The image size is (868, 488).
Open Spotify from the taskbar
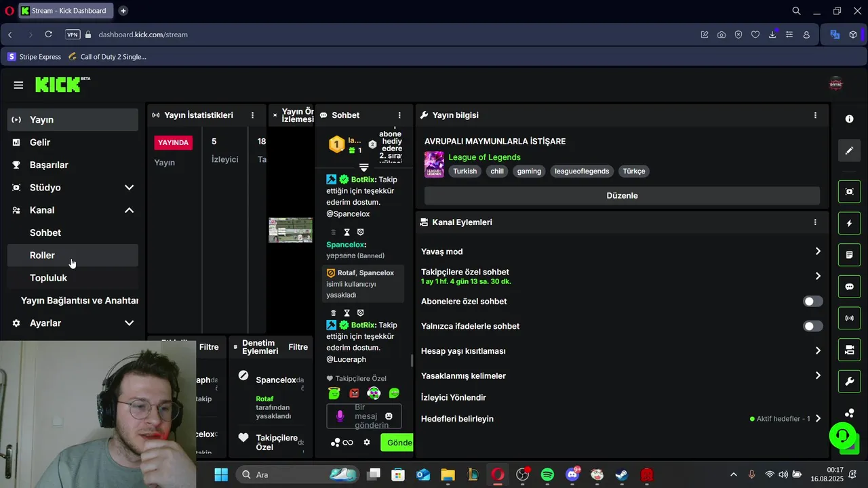(547, 474)
